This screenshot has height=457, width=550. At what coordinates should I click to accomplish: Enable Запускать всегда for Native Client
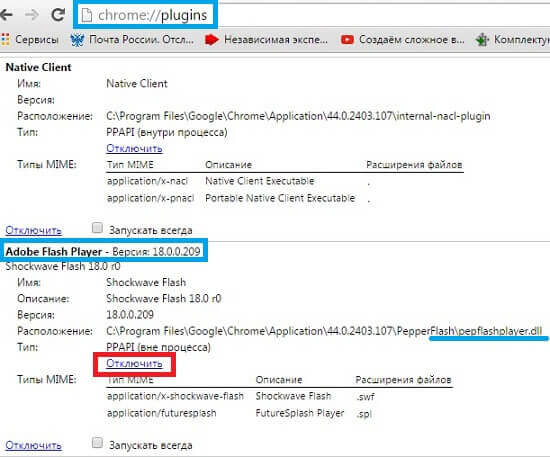[x=97, y=228]
